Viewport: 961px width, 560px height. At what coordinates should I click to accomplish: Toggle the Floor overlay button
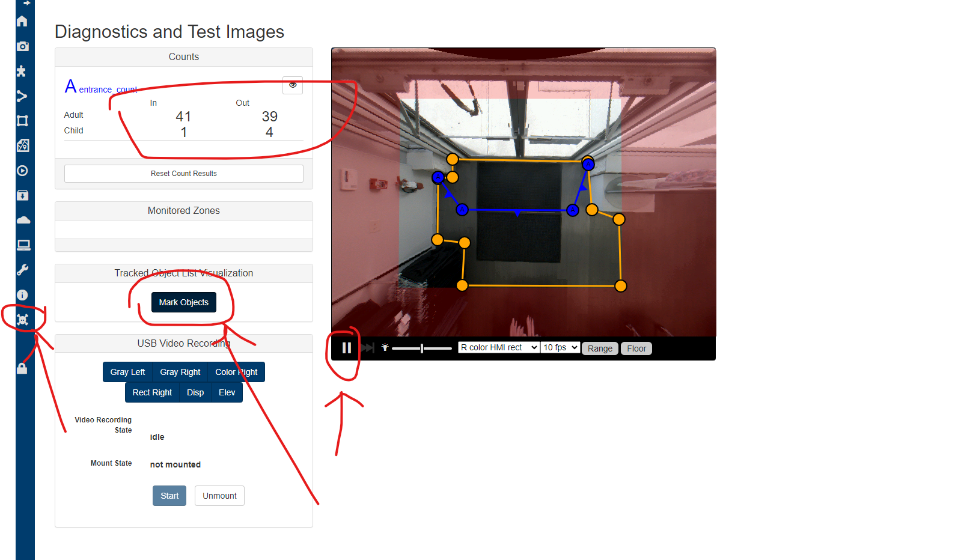pyautogui.click(x=636, y=348)
